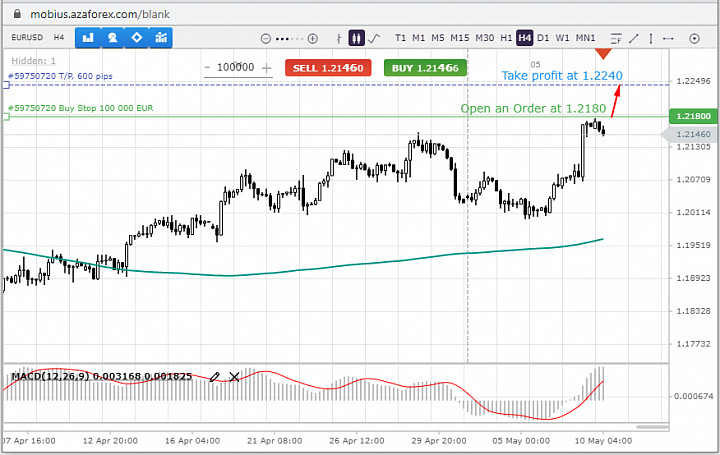Open the EURUSD symbol selector
The image size is (720, 455).
click(x=27, y=38)
